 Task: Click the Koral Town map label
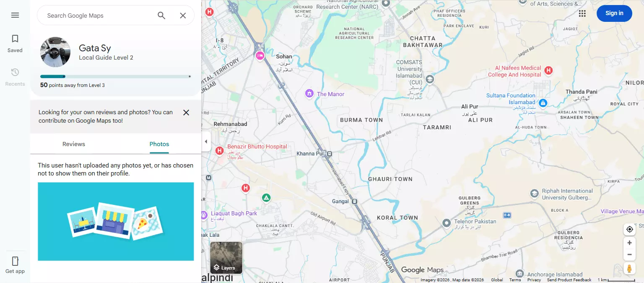[397, 217]
